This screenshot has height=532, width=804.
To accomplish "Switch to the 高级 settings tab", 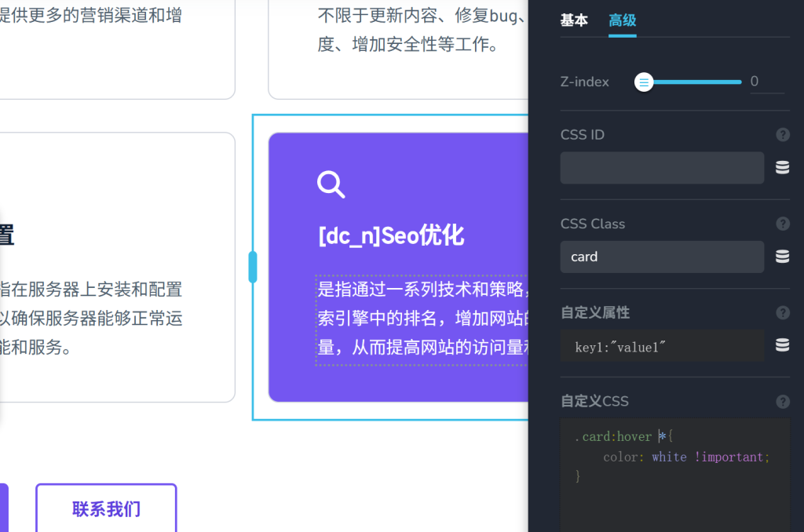I will [x=622, y=20].
